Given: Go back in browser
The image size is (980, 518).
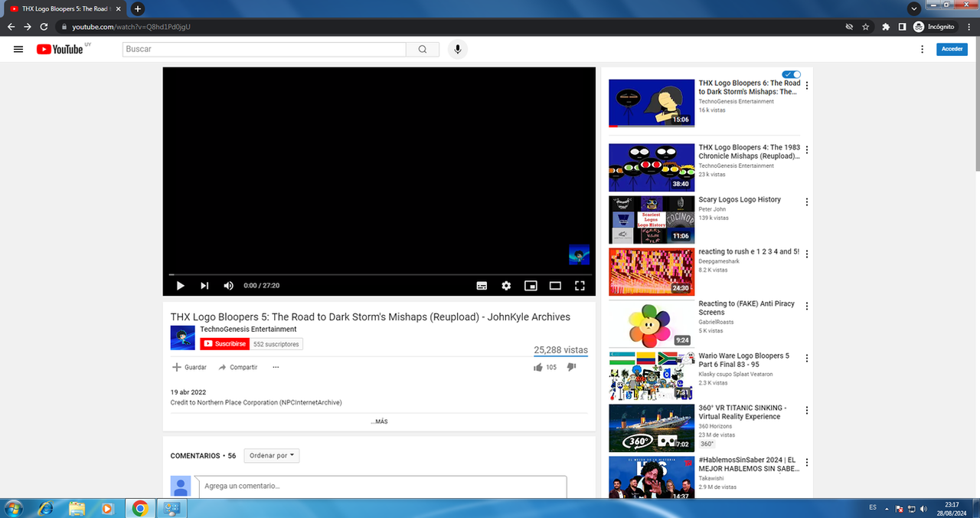Looking at the screenshot, I should (x=11, y=27).
